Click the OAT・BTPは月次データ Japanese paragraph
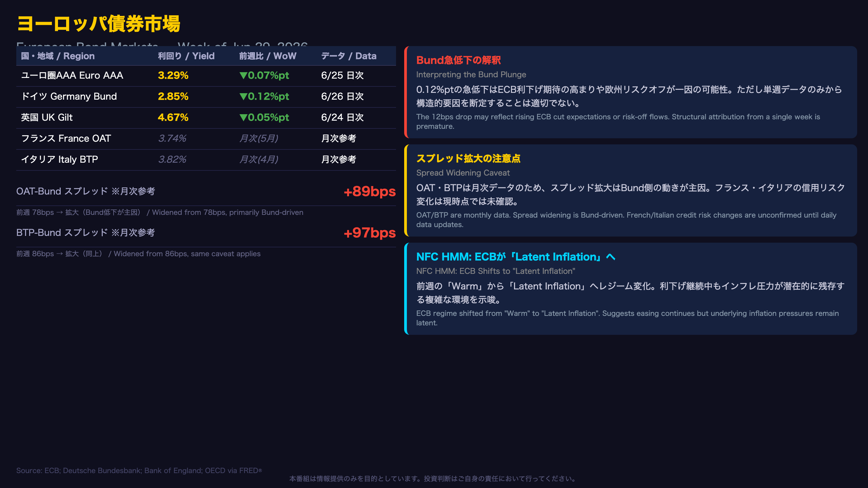 [631, 195]
